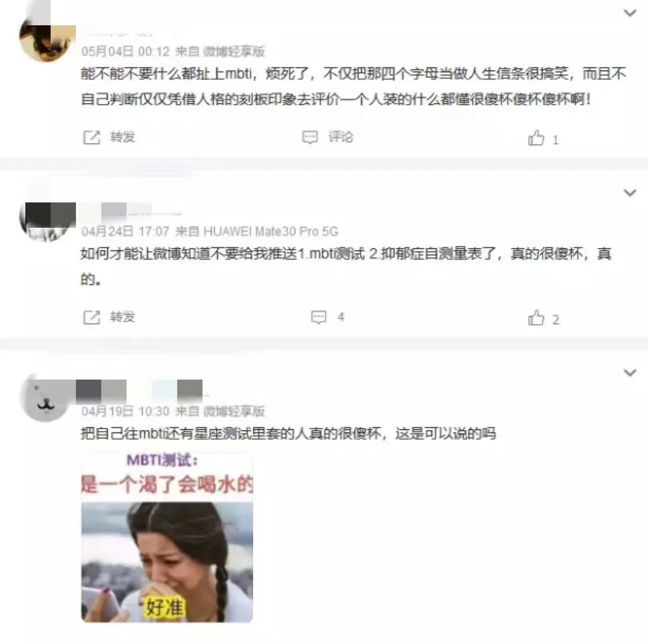Open comment icon on the 05月04日 post
The image size is (648, 644).
[x=310, y=137]
